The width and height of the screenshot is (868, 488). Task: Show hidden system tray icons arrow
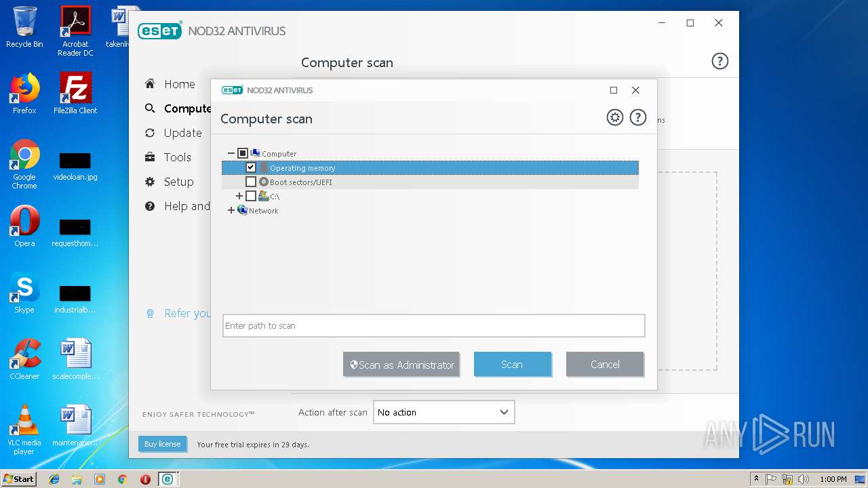[x=756, y=479]
